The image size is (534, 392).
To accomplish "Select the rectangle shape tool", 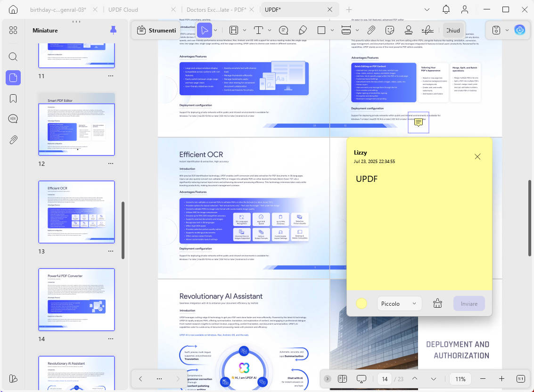I will 321,30.
